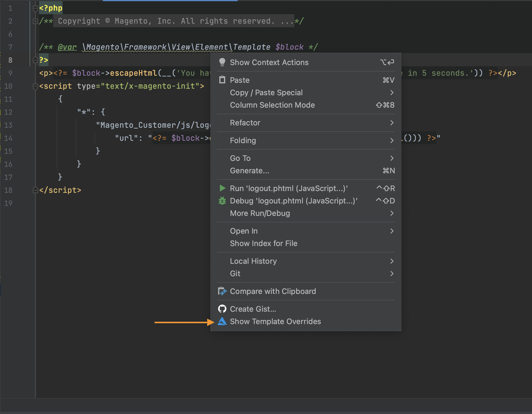Viewport: 532px width, 414px height.
Task: Open the Open In submenu
Action: point(306,231)
